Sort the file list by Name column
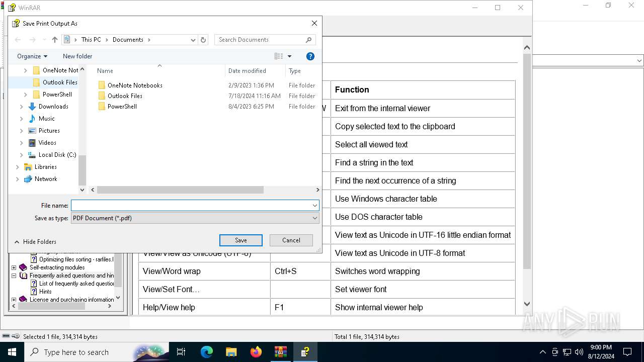This screenshot has width=644, height=362. [105, 71]
